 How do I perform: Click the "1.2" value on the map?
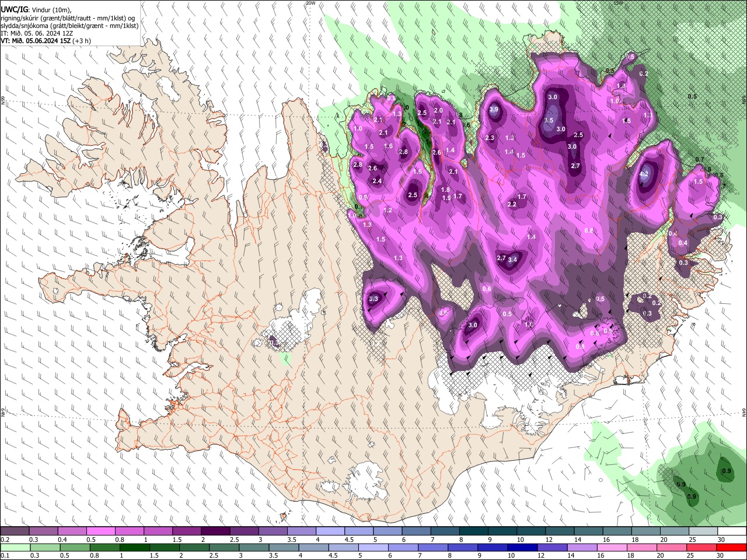tap(388, 210)
